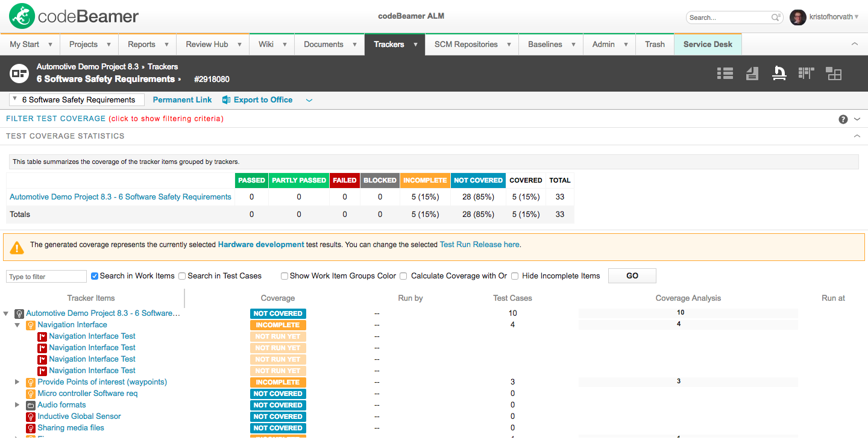This screenshot has height=440, width=868.
Task: Open the 6 Software Safety Requirements tracker selector
Action: 77,100
